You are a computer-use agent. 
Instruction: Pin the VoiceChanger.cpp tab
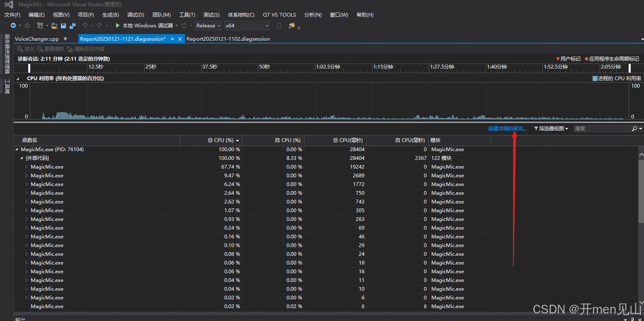65,39
